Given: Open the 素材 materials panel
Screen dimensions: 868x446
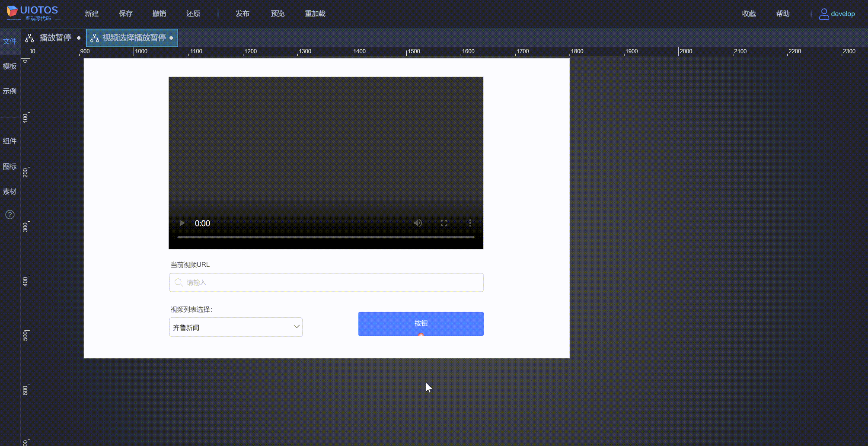Looking at the screenshot, I should [10, 191].
